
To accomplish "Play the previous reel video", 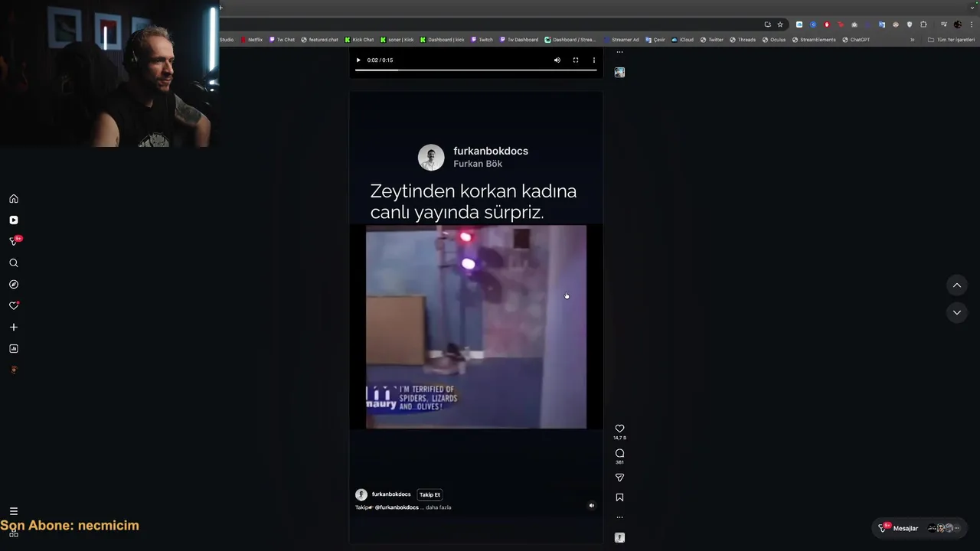I will [x=358, y=60].
